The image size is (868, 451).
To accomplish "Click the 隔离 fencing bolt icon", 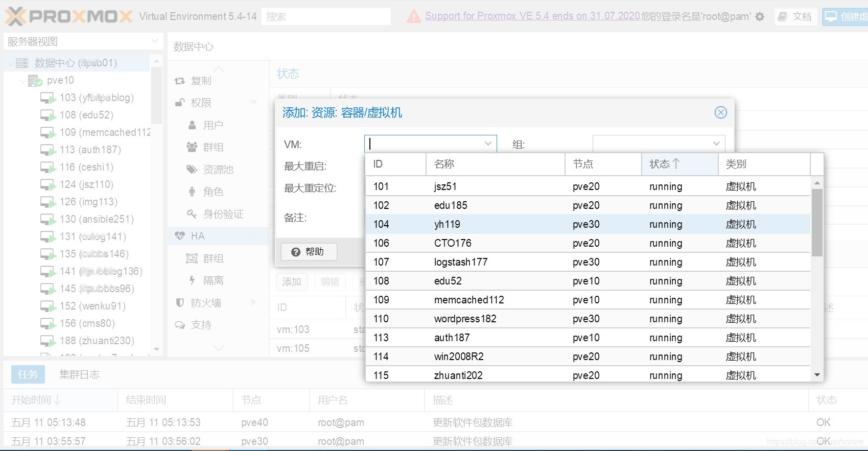I will (192, 280).
